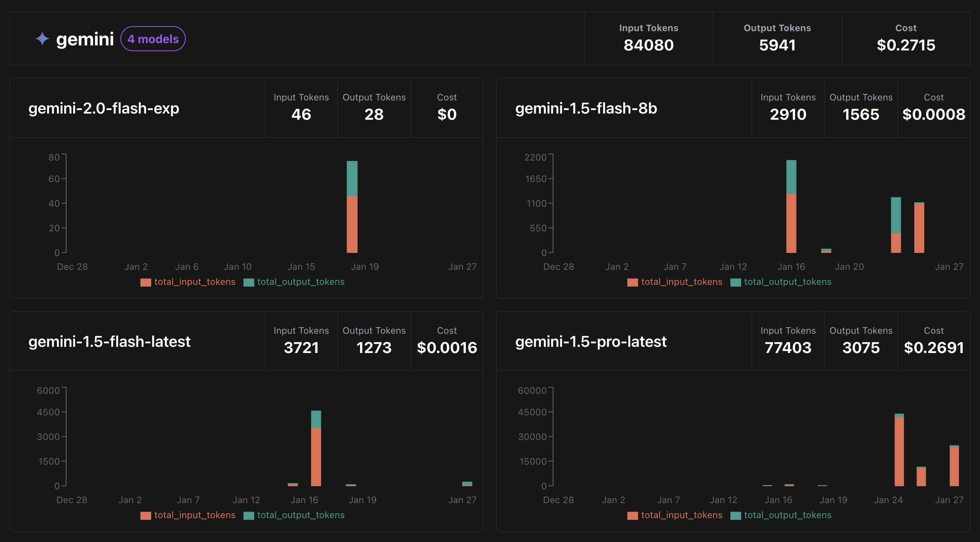Viewport: 980px width, 542px height.
Task: Click gemini-1.5-flash-latest output tokens 1273
Action: pyautogui.click(x=374, y=348)
